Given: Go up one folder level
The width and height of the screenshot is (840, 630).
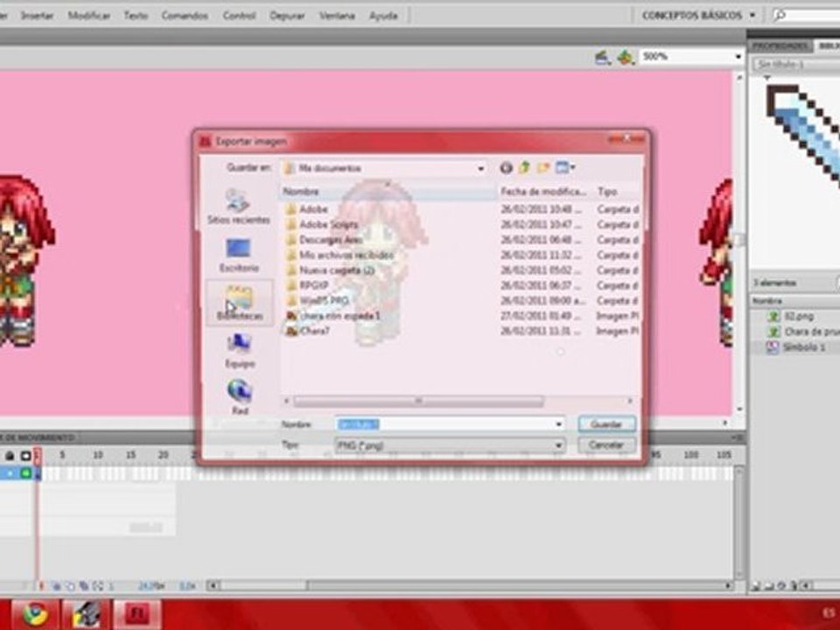Looking at the screenshot, I should [x=524, y=168].
